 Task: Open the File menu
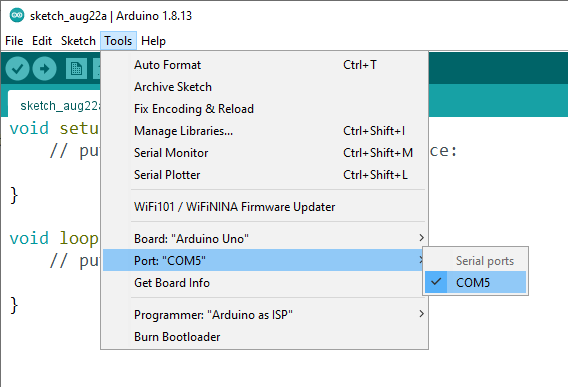tap(14, 41)
